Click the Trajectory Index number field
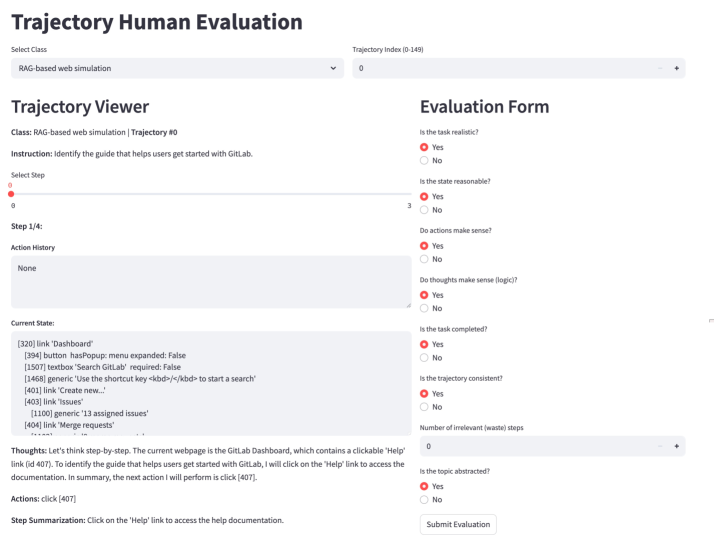This screenshot has height=548, width=714. tap(500, 68)
